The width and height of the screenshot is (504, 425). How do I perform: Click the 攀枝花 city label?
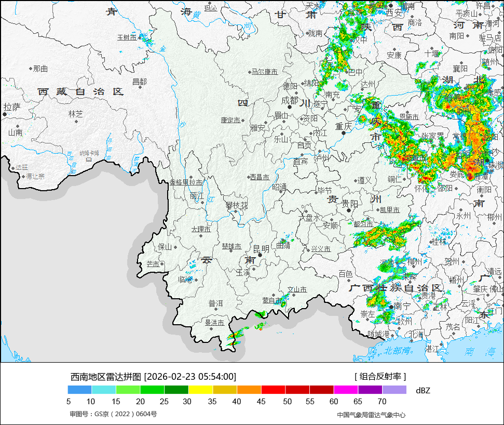click(237, 205)
